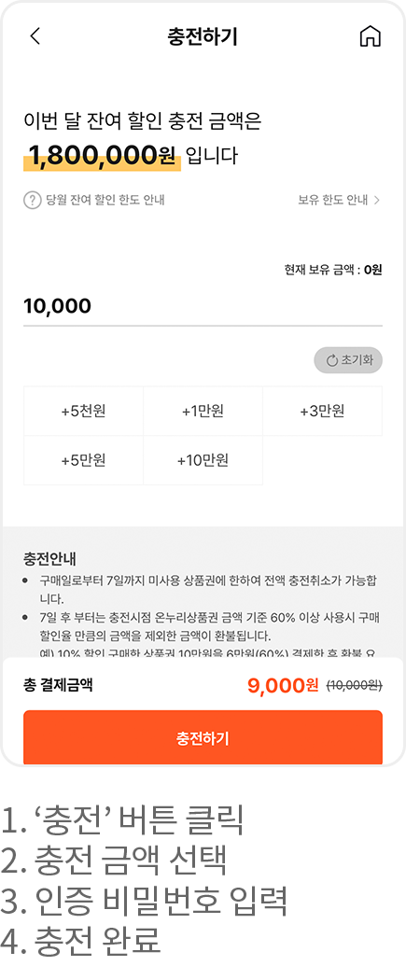406x980 pixels.
Task: Add +5만원 to charge amount
Action: tap(83, 461)
